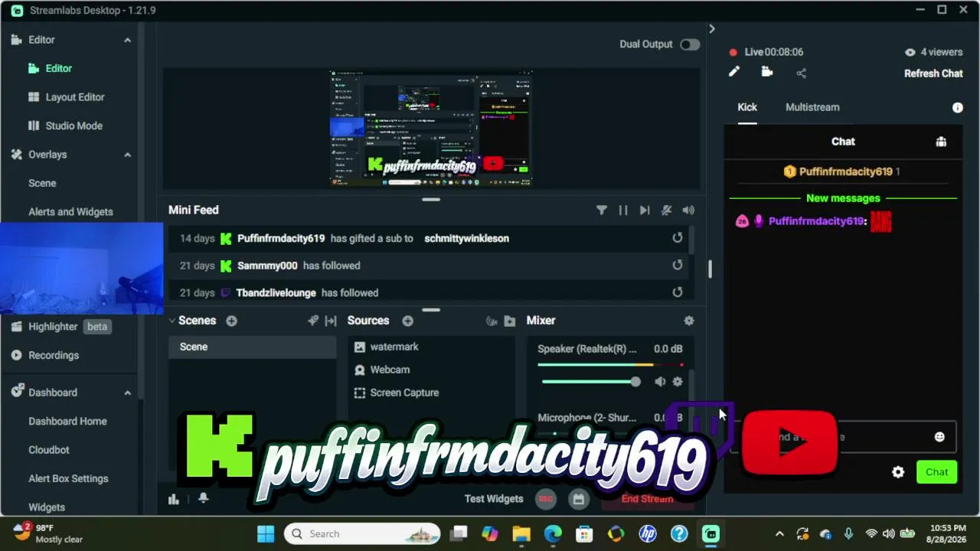Replay the Sammmy000 follow alert

point(678,266)
